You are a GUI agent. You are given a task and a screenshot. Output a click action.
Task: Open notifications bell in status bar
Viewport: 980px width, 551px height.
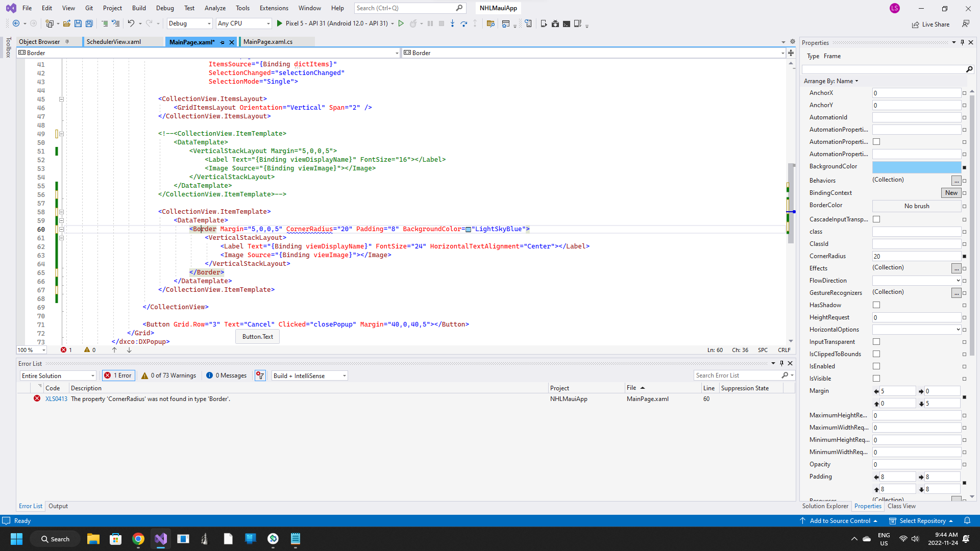pos(967,521)
